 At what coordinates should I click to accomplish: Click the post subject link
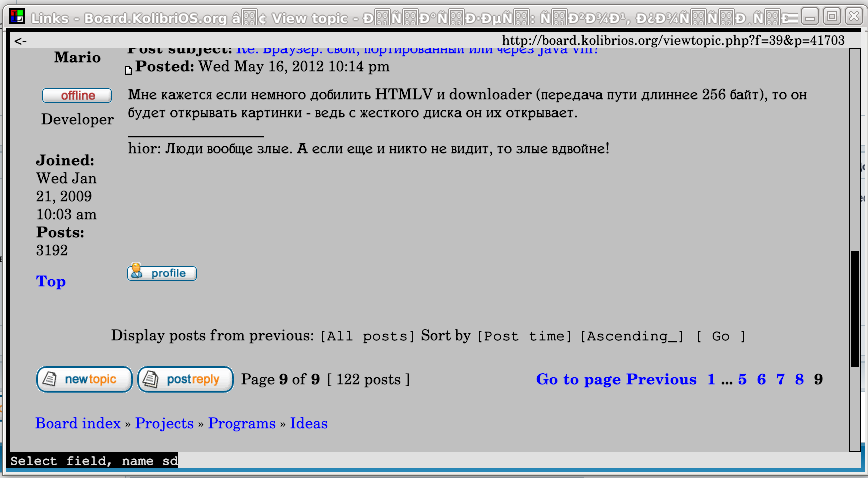pyautogui.click(x=417, y=50)
